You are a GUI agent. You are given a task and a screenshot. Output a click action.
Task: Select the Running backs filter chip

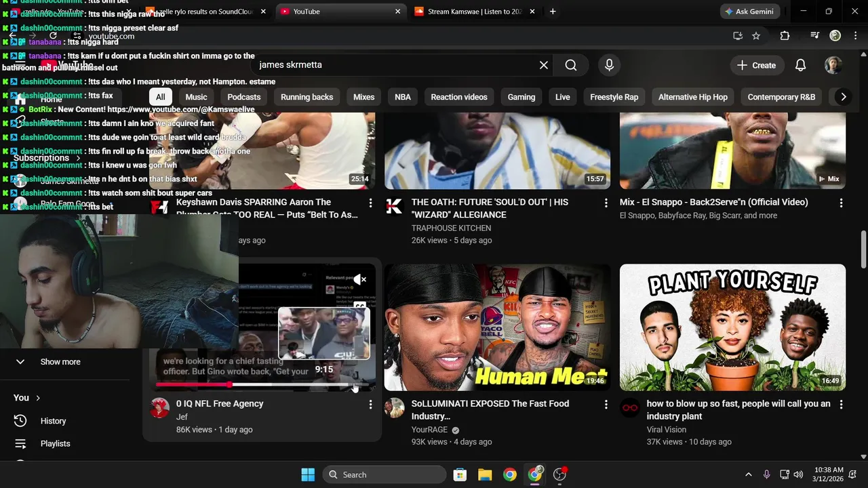pyautogui.click(x=307, y=97)
